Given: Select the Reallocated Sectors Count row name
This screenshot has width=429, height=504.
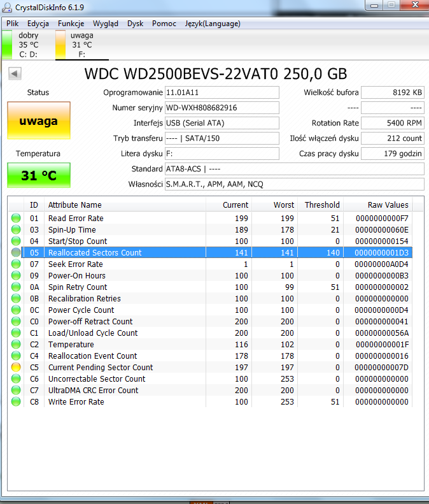Looking at the screenshot, I should click(x=95, y=253).
